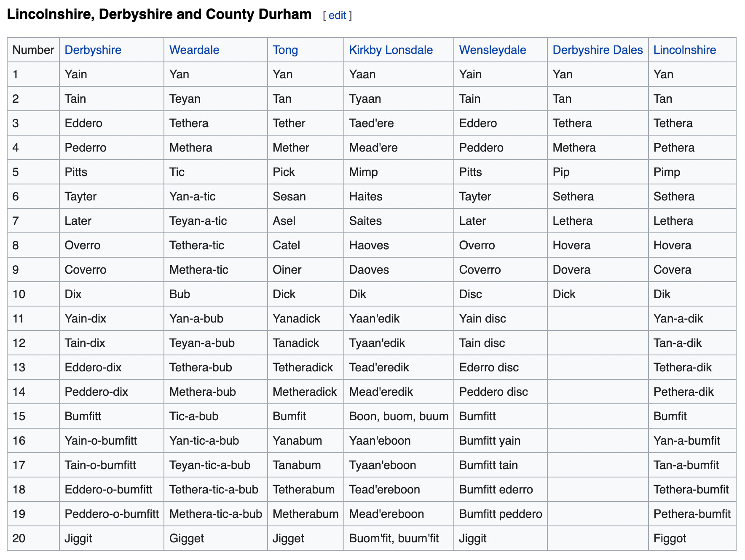
Task: Open the Derbyshire column header link
Action: coord(93,50)
